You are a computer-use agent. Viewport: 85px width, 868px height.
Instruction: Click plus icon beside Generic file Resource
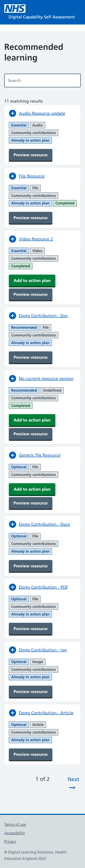coord(12,455)
